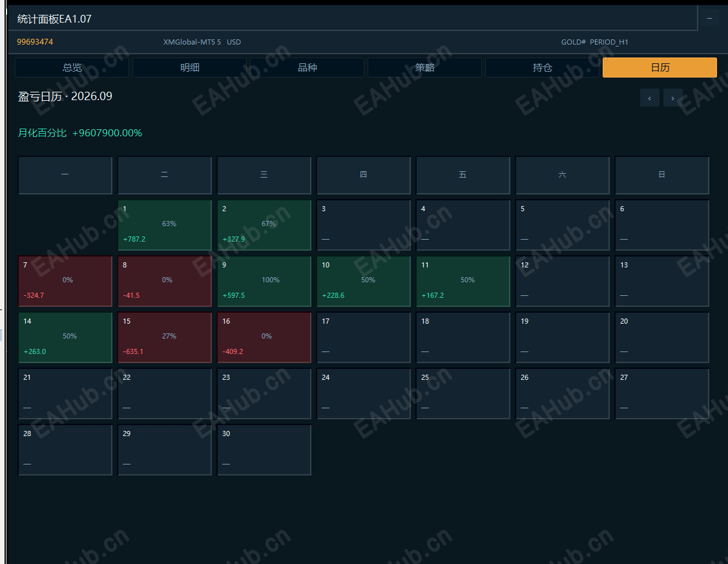Viewport: 728px width, 564px height.
Task: Switch to the 明细 details tab
Action: pos(189,67)
